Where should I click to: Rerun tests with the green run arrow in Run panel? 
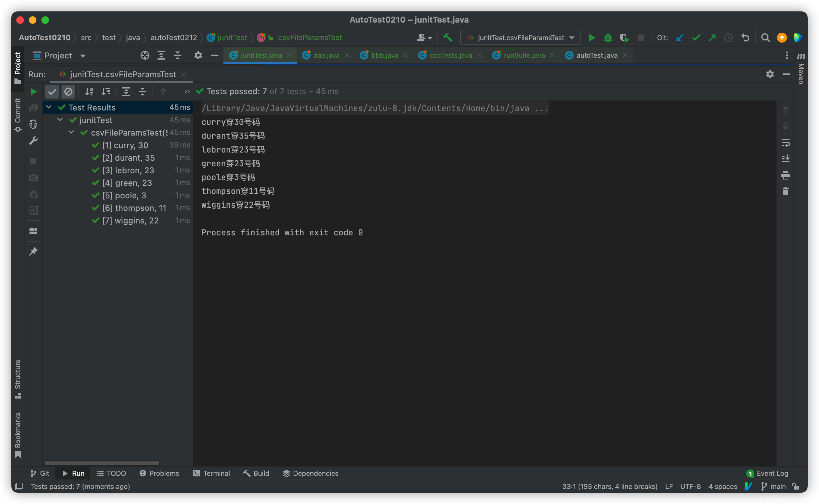click(x=33, y=91)
